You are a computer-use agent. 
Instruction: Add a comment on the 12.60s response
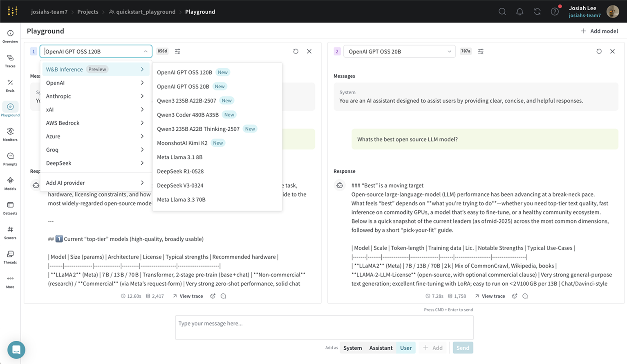[x=224, y=296]
